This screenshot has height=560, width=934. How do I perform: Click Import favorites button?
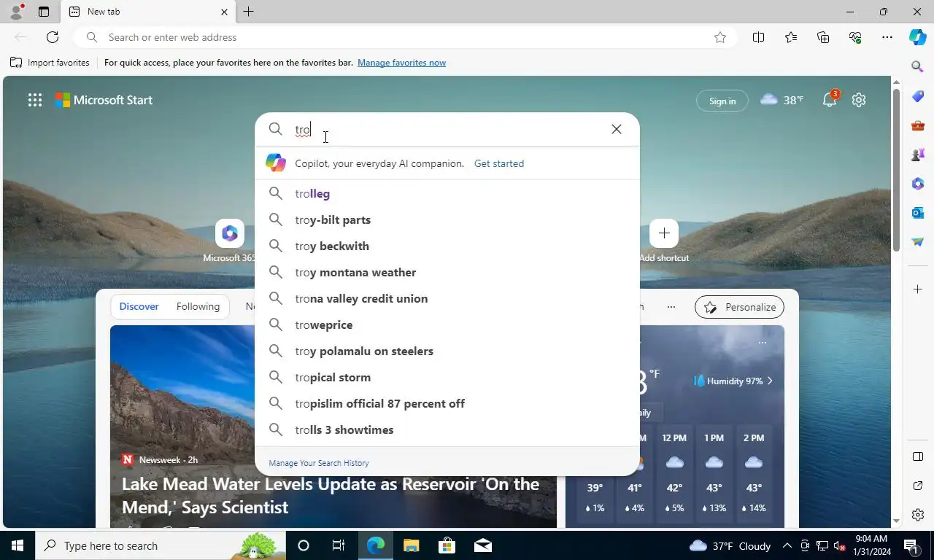pos(50,63)
